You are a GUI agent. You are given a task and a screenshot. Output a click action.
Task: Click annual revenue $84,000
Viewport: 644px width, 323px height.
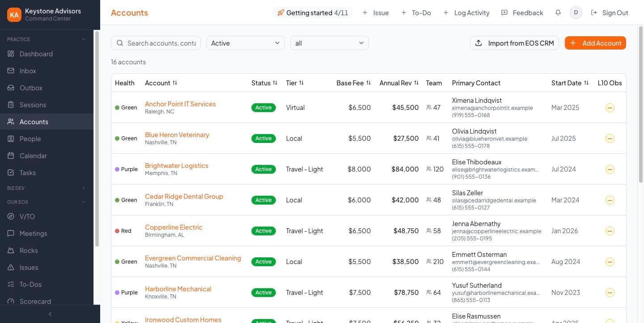405,169
